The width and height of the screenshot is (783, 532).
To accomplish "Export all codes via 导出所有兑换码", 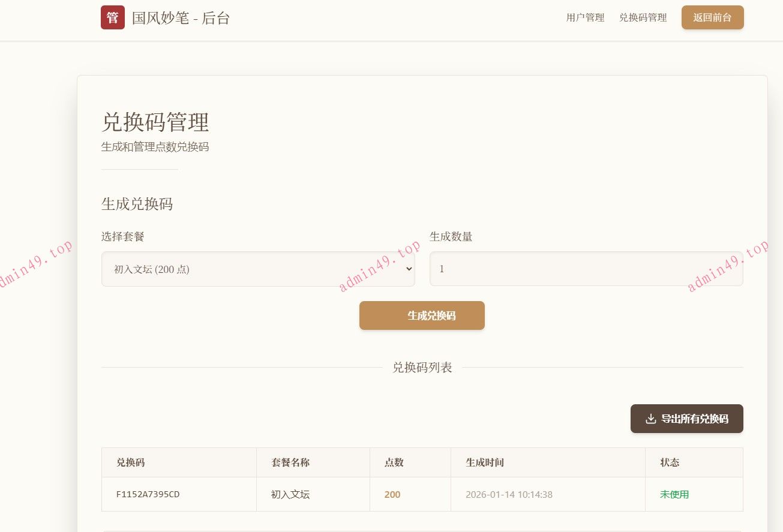I will click(x=686, y=419).
